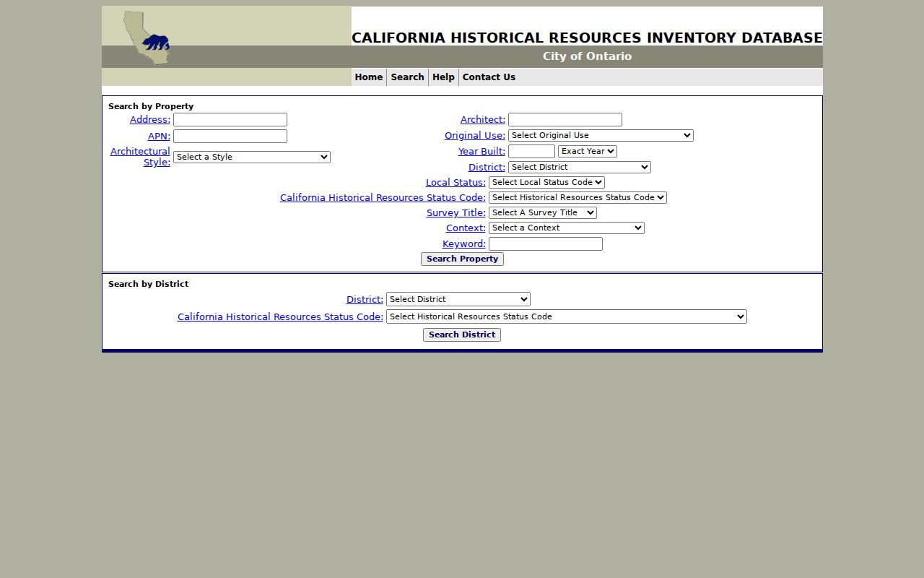The height and width of the screenshot is (578, 924).
Task: Follow the Keyword label link
Action: 464,244
